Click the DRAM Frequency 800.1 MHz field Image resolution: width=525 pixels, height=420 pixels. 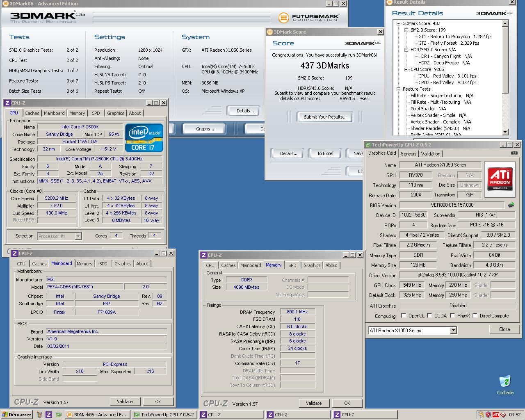tap(297, 312)
